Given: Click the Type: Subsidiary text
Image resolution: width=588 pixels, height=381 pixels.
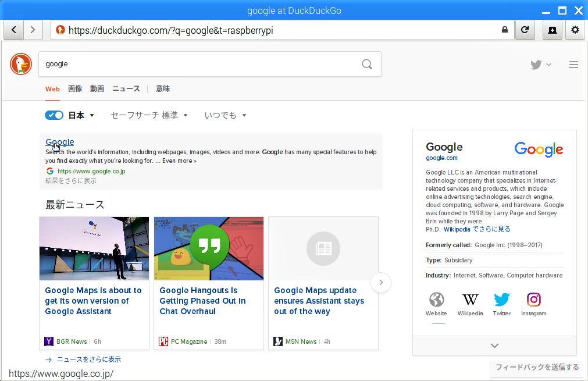Looking at the screenshot, I should point(449,260).
